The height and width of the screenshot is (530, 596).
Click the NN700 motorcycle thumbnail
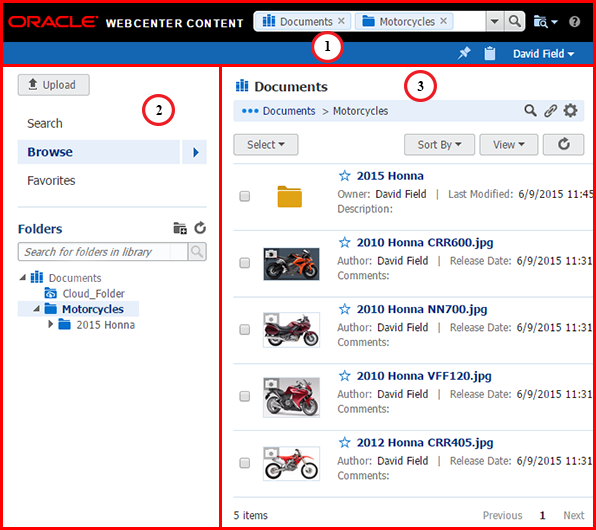[x=292, y=330]
